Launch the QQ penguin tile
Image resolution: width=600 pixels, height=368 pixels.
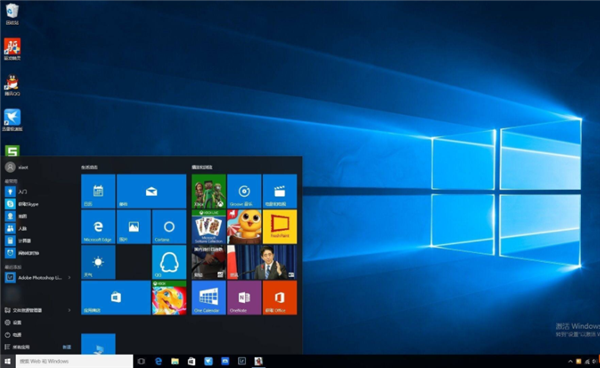pos(169,262)
